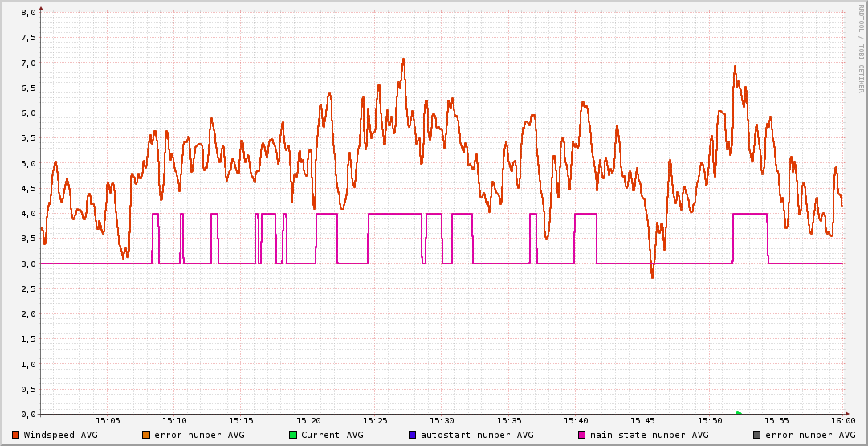This screenshot has width=868, height=446.
Task: Click the highest Windspeed peak after 15:25
Action: coord(403,59)
